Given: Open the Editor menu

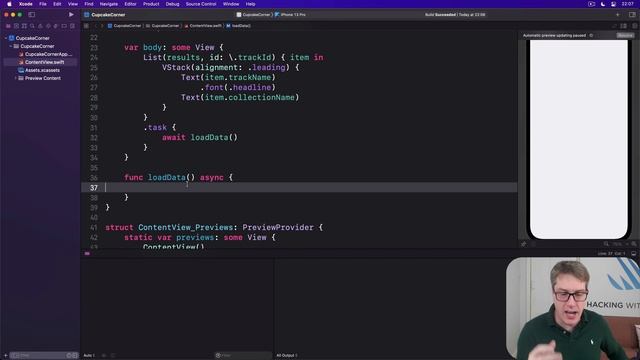Looking at the screenshot, I should coord(130,4).
